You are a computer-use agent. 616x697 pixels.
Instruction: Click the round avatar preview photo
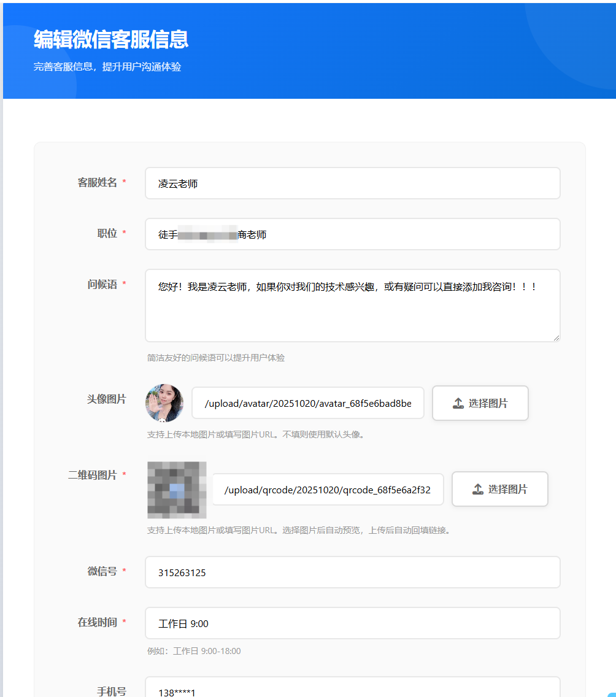[x=164, y=403]
